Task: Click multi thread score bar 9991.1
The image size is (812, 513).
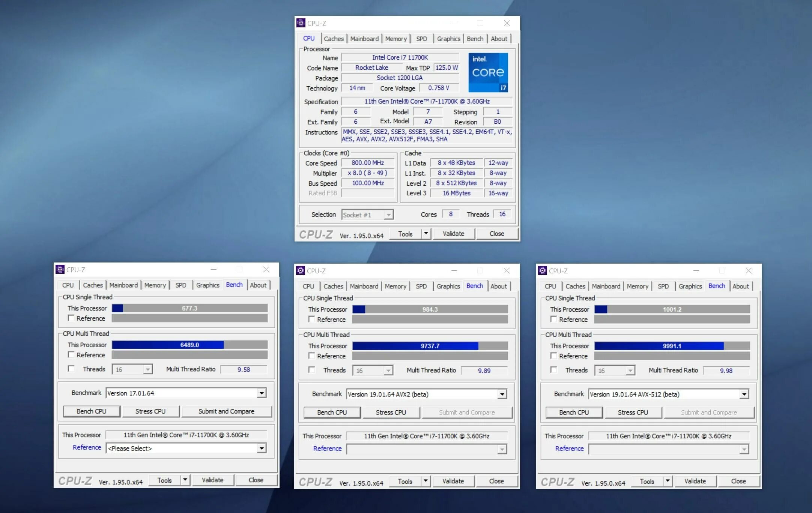Action: [672, 346]
